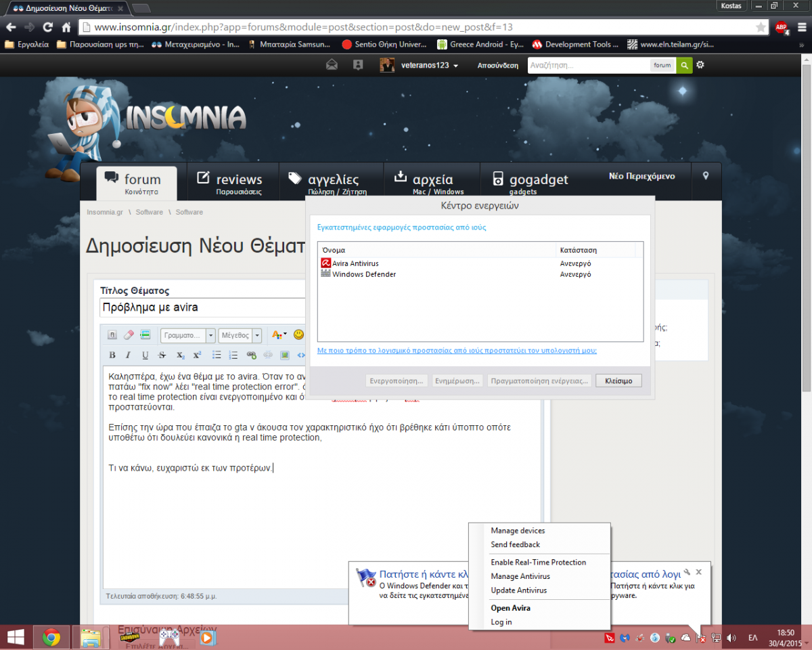Open the αρχεία tab

click(x=431, y=181)
